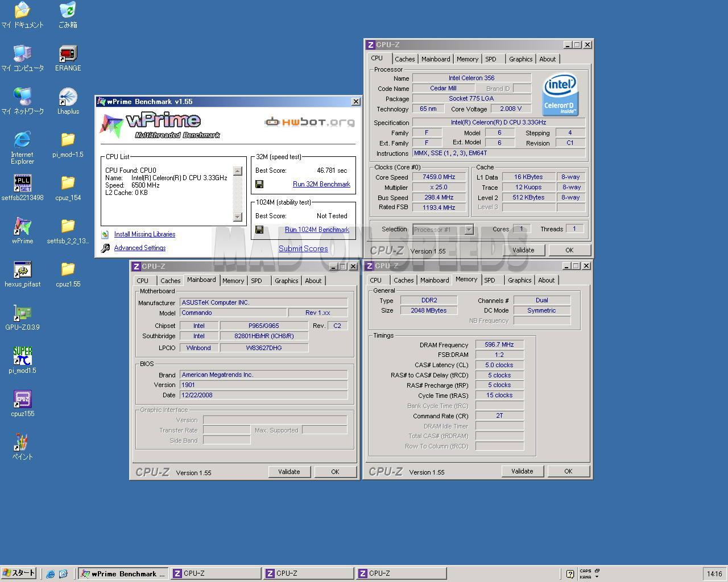Select SPD tab in Mainboard CPU-Z window
Image resolution: width=728 pixels, height=582 pixels.
click(257, 281)
